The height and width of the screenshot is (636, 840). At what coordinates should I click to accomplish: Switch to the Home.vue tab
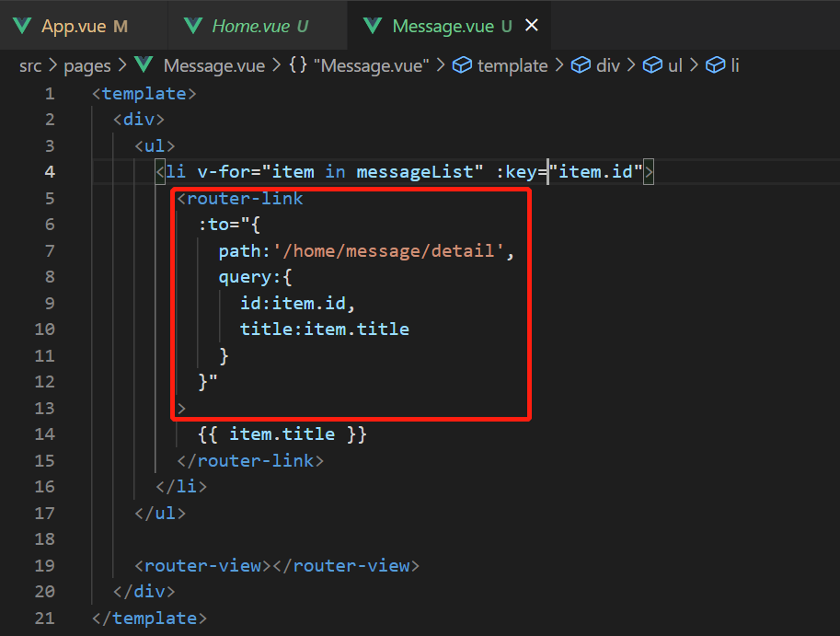coord(258,26)
